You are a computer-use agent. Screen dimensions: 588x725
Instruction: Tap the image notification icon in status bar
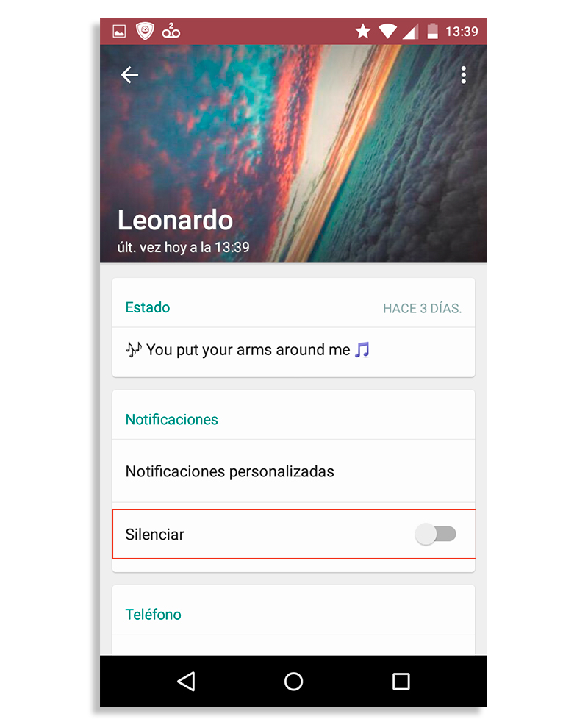click(x=119, y=32)
